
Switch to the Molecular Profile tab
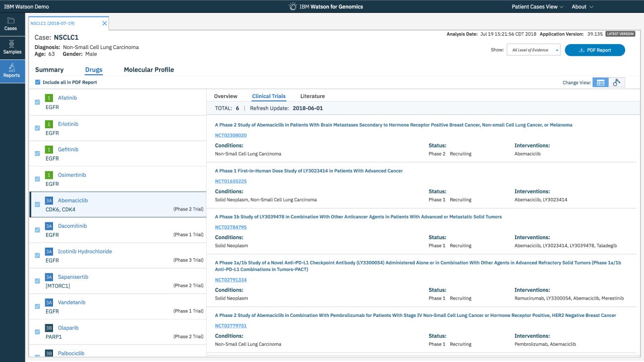click(149, 70)
